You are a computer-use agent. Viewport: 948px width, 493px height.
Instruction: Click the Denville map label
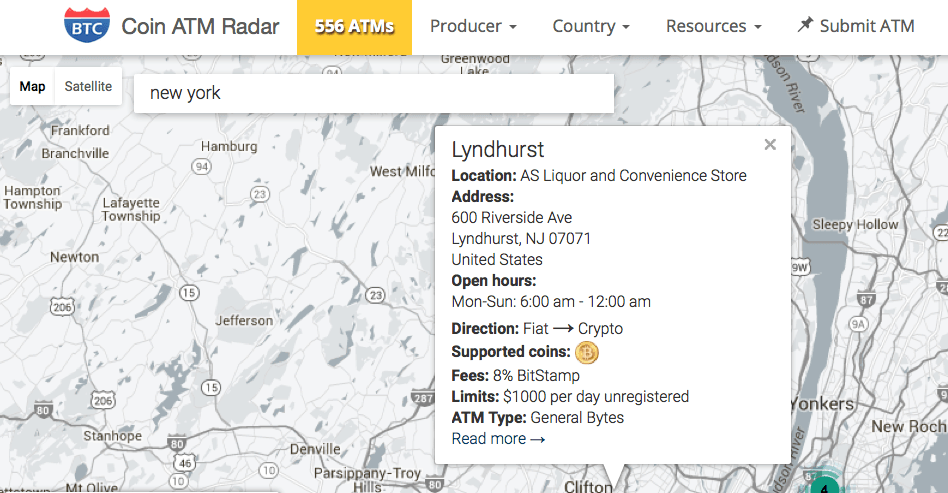[315, 449]
